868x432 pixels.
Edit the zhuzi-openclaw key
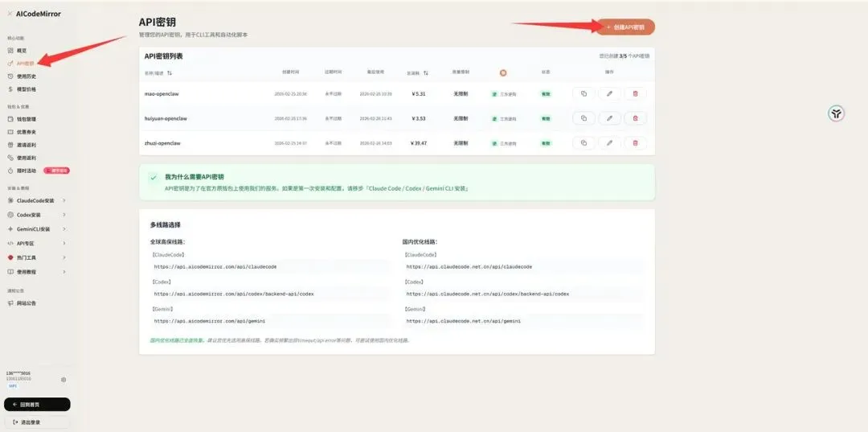click(x=609, y=143)
